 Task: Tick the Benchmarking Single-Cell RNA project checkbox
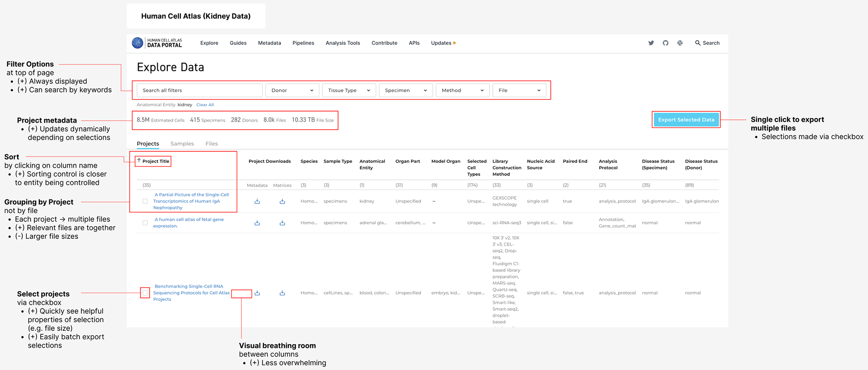[x=145, y=293]
